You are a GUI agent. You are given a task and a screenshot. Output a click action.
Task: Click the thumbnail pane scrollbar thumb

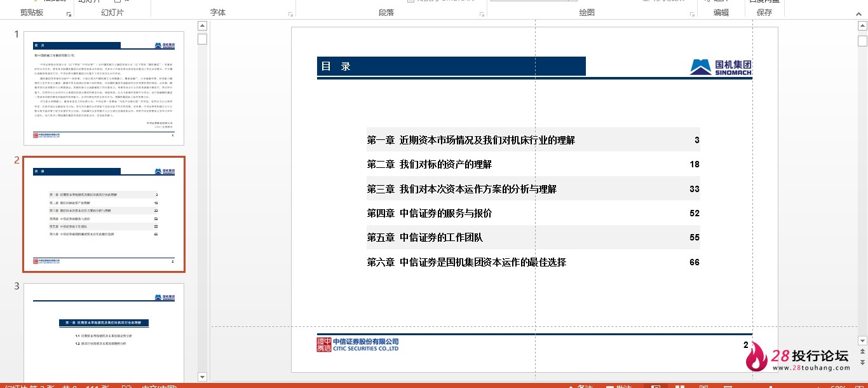[203, 39]
